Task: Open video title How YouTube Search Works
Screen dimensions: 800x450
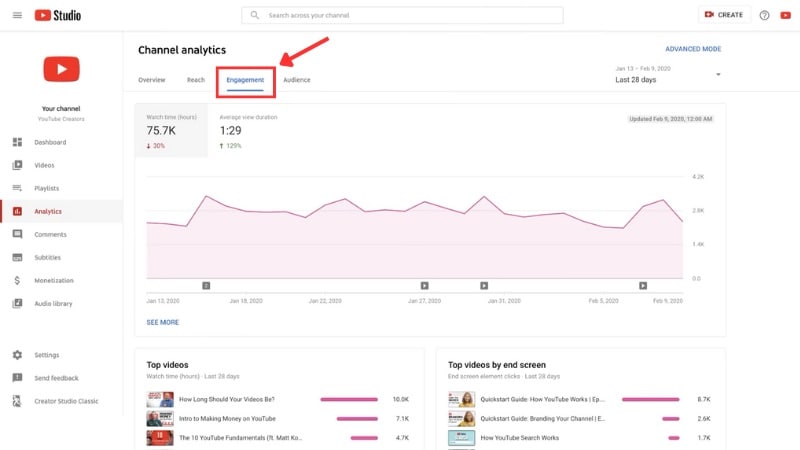Action: pyautogui.click(x=519, y=438)
